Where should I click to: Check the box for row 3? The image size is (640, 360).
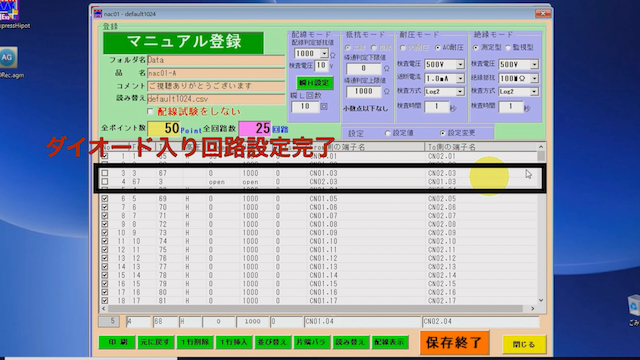click(105, 173)
